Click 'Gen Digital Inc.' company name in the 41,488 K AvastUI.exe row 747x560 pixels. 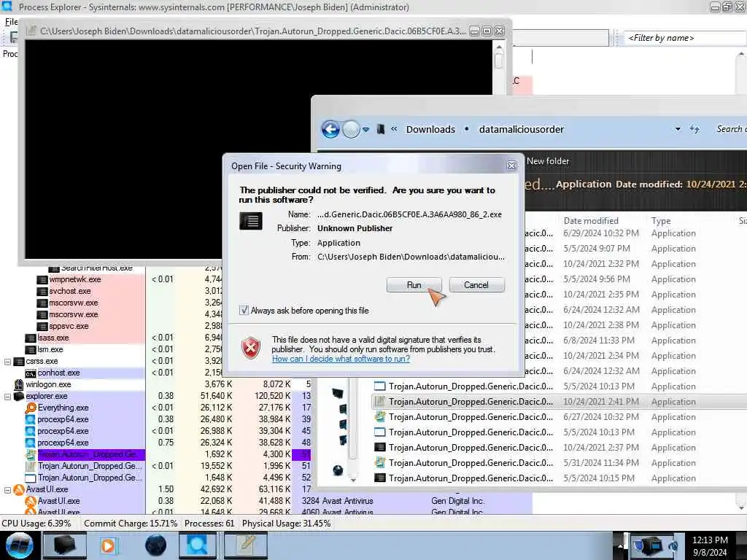click(x=458, y=501)
